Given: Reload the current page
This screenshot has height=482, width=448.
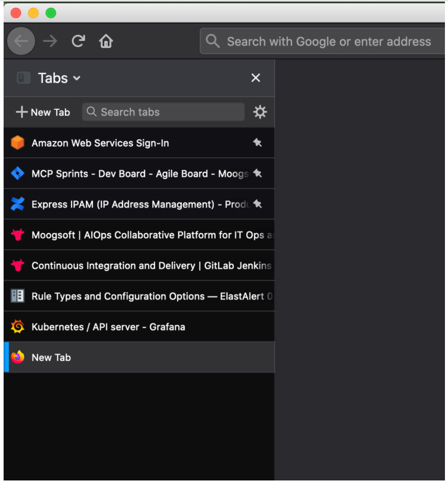Looking at the screenshot, I should [x=78, y=41].
